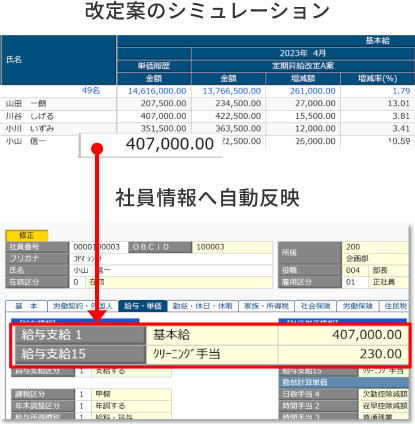Click the 定期昇給改定A案 column header
This screenshot has width=415, height=424.
(x=303, y=66)
